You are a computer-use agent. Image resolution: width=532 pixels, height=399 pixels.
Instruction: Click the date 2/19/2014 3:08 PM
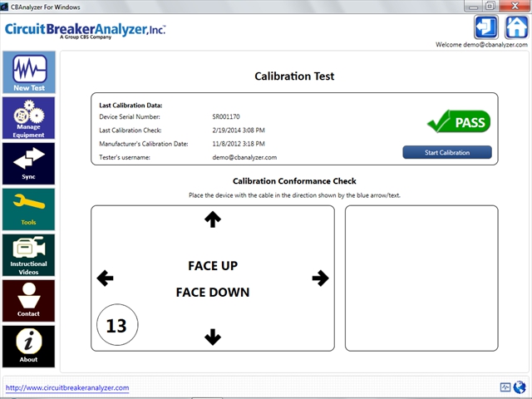[x=239, y=131]
